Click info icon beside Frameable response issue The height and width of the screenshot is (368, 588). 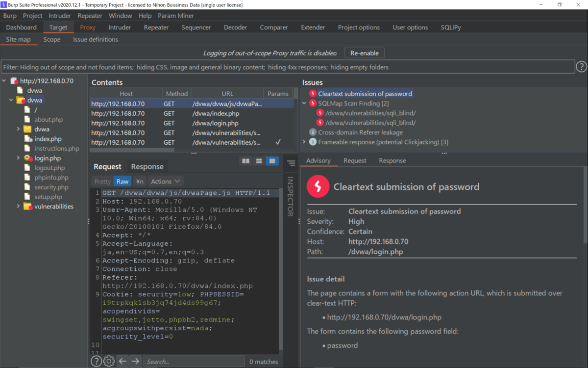pos(313,142)
